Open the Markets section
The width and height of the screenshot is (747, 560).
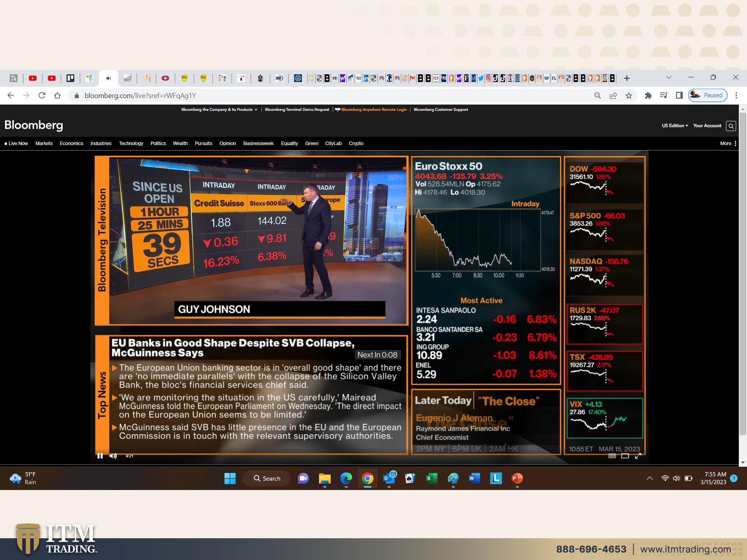44,143
